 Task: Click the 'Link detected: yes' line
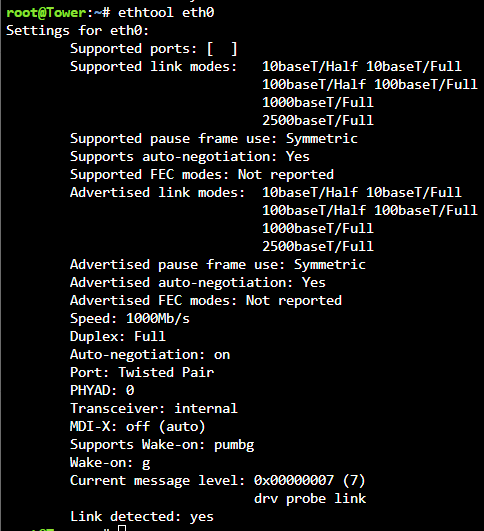coord(142,516)
